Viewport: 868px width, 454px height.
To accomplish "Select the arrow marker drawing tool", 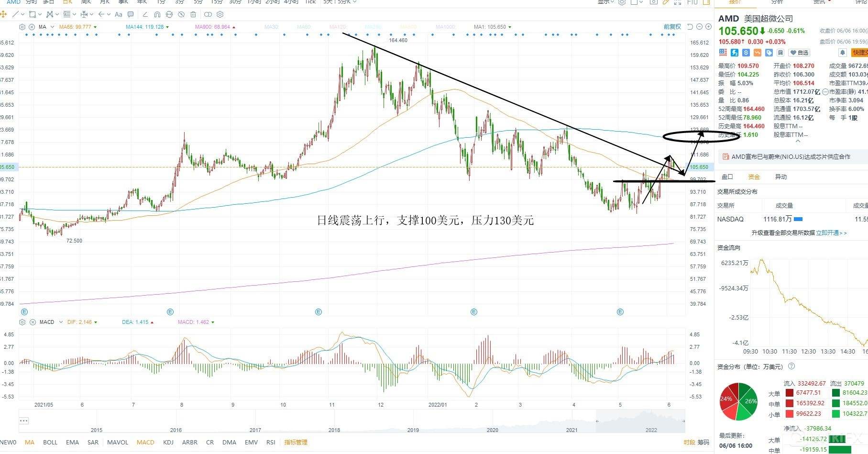I will pos(101,14).
